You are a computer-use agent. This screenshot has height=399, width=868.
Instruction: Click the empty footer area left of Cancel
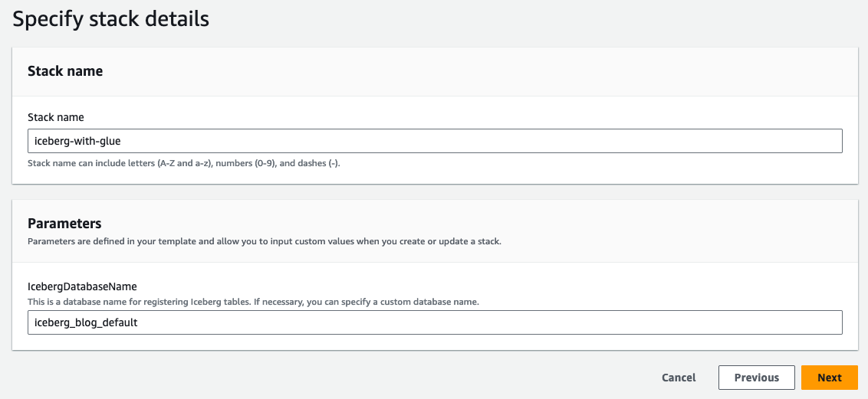coord(307,378)
